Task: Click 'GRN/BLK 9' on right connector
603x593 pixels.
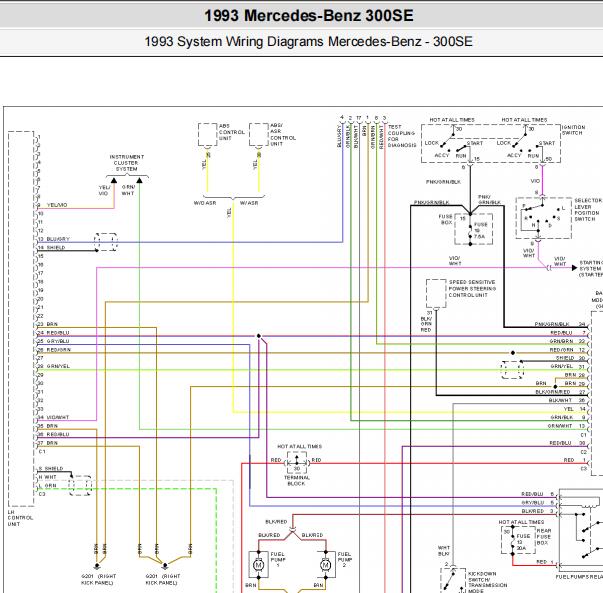Action: [x=568, y=417]
